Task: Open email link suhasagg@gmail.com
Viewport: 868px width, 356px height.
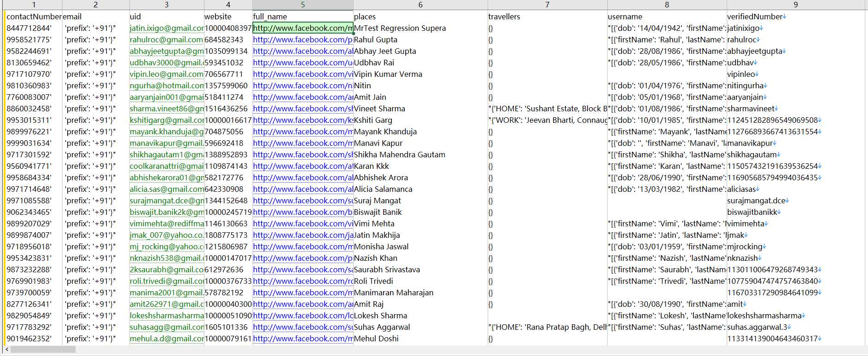Action: 166,327
